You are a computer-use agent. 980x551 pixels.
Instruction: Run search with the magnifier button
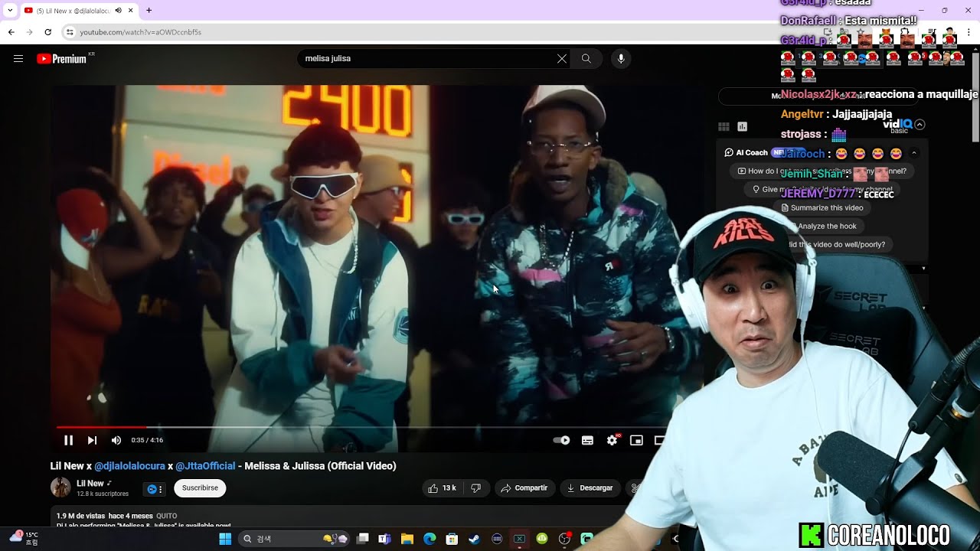click(586, 58)
